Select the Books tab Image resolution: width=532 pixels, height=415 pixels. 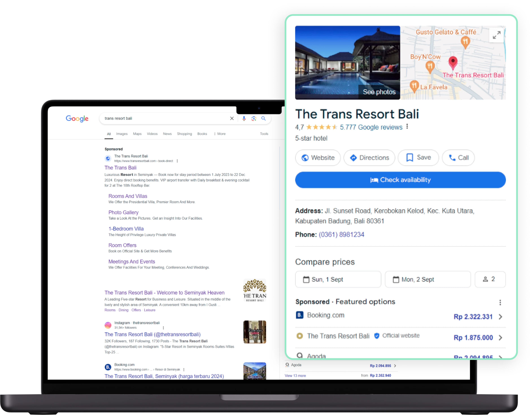click(x=202, y=134)
